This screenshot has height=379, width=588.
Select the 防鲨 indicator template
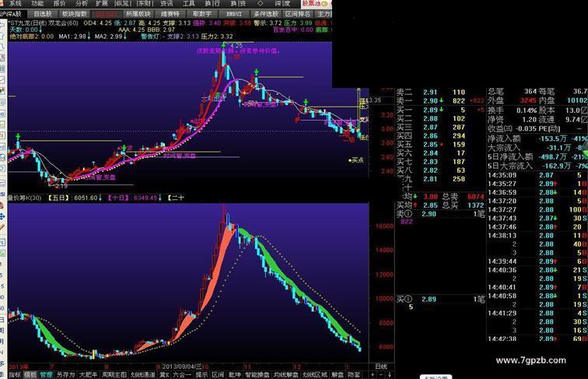(354, 374)
